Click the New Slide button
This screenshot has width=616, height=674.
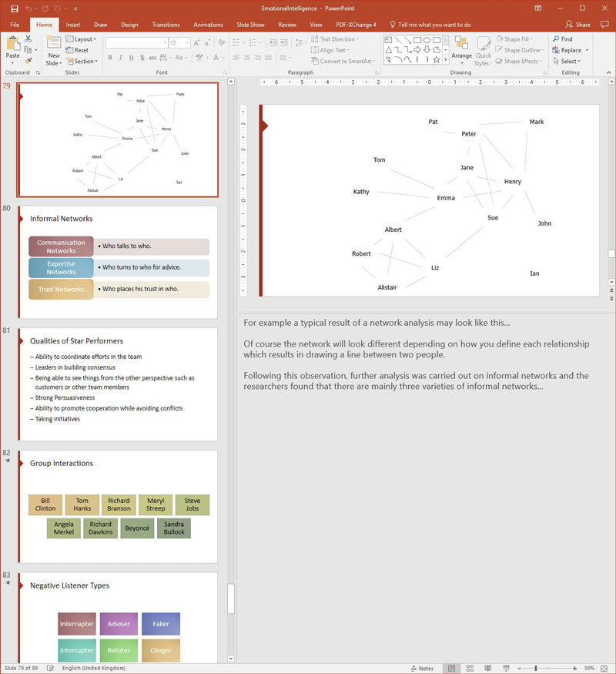(54, 51)
